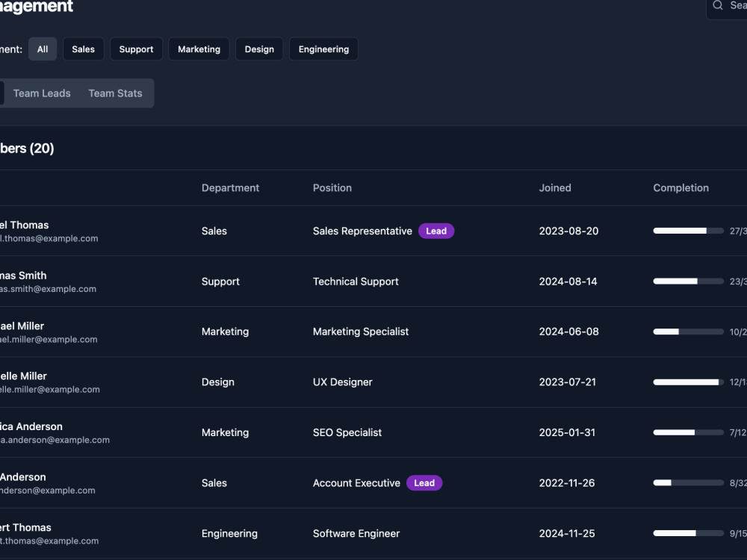Click completion bar in Software Engineer row
The image size is (747, 560).
coord(689,533)
